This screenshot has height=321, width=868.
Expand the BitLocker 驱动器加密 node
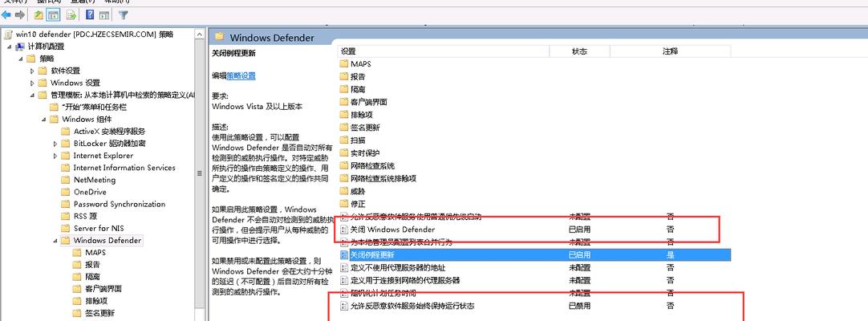55,144
